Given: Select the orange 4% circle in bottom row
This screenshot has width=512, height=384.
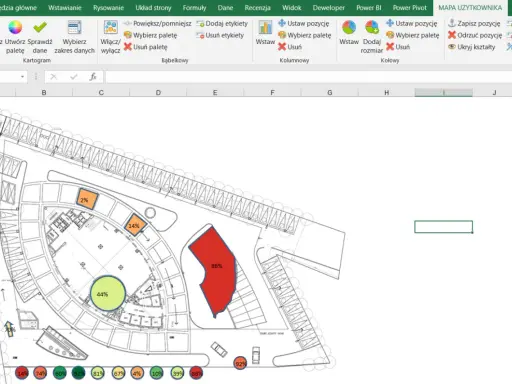Looking at the screenshot, I should point(137,373).
